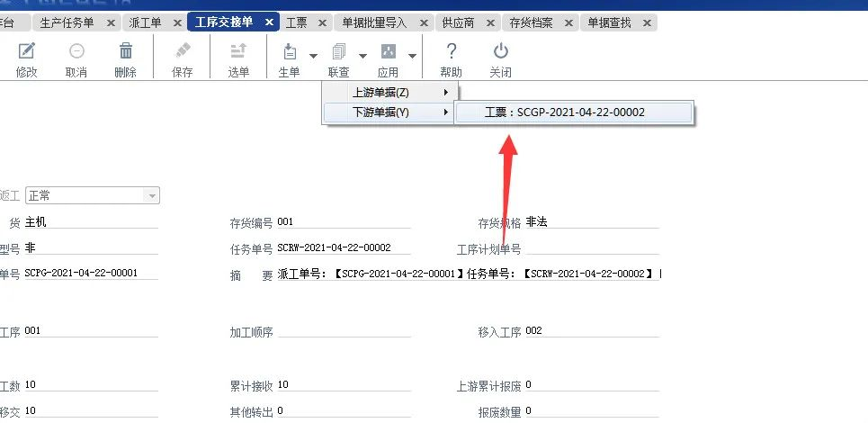Click the 关闭 power icon
Screen dimensions: 868x423
[501, 52]
